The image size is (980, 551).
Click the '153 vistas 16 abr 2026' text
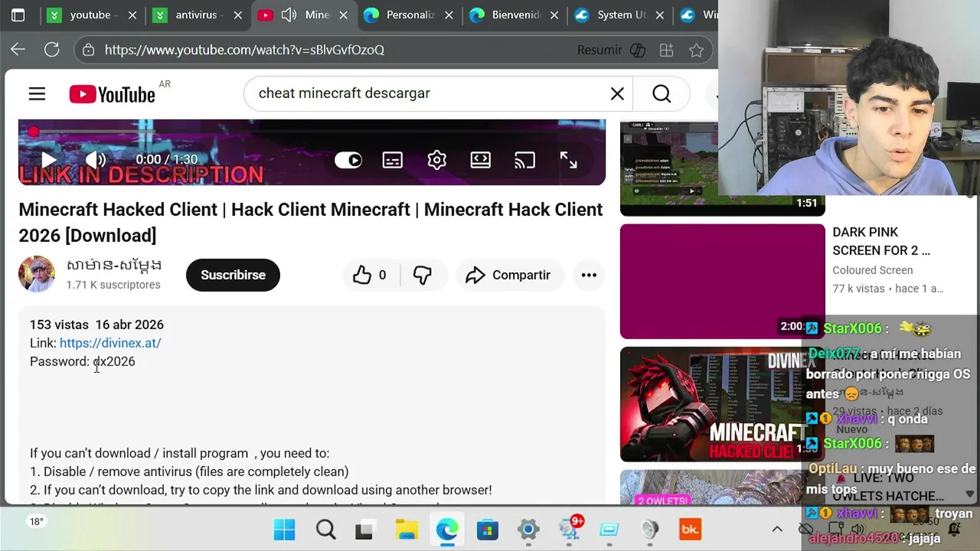pos(96,324)
